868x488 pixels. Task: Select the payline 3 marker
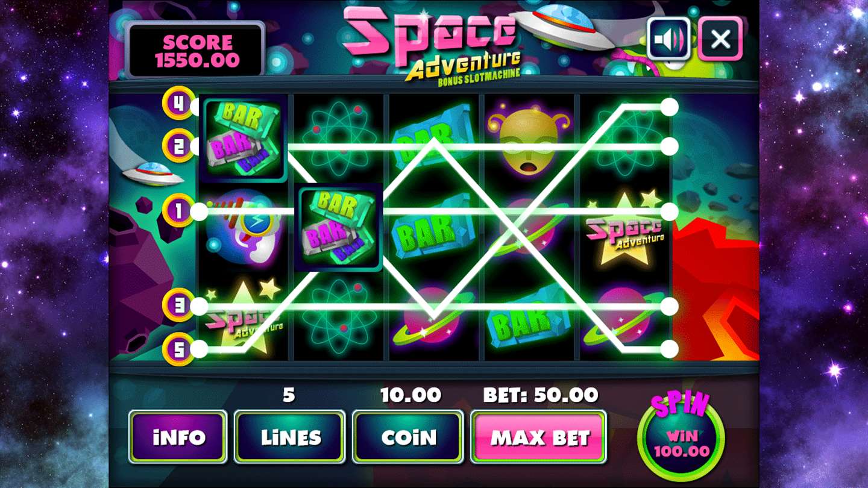coord(178,305)
